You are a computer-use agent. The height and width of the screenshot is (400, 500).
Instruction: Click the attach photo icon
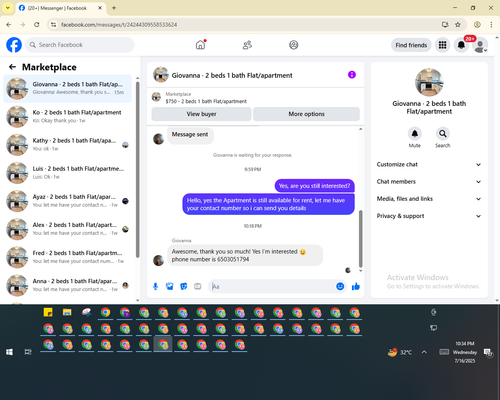pyautogui.click(x=170, y=286)
